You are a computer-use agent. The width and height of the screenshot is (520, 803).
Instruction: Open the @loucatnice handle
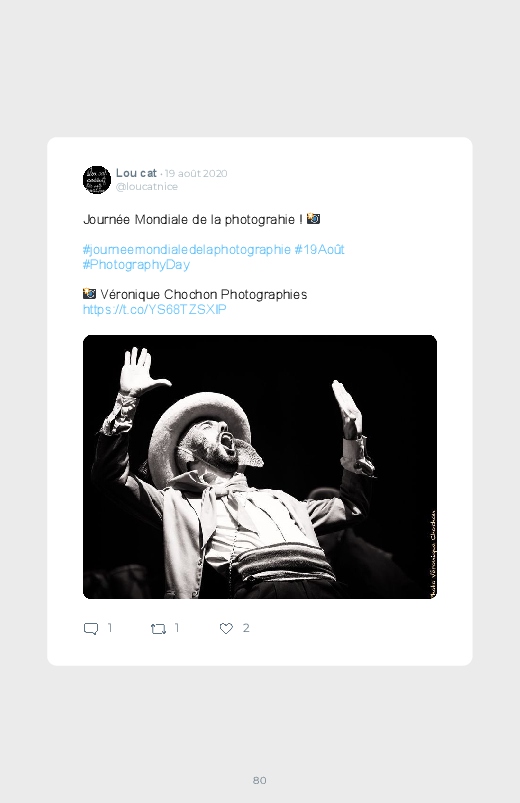click(147, 186)
